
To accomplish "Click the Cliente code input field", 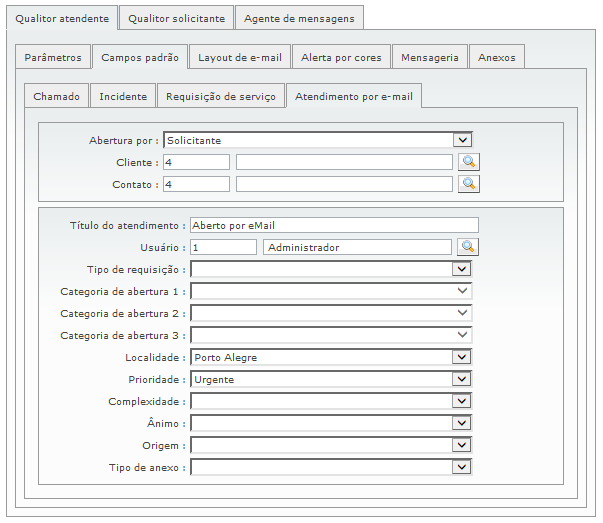I will pyautogui.click(x=196, y=162).
